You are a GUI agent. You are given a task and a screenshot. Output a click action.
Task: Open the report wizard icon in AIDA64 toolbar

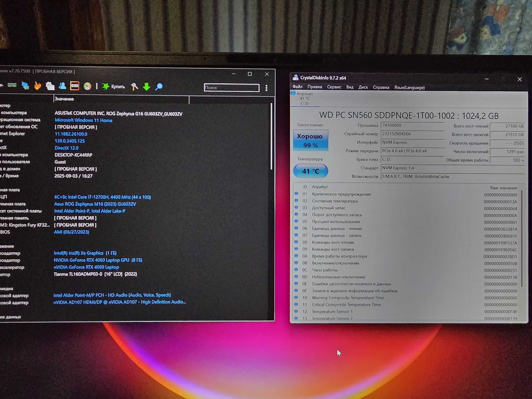[x=50, y=86]
